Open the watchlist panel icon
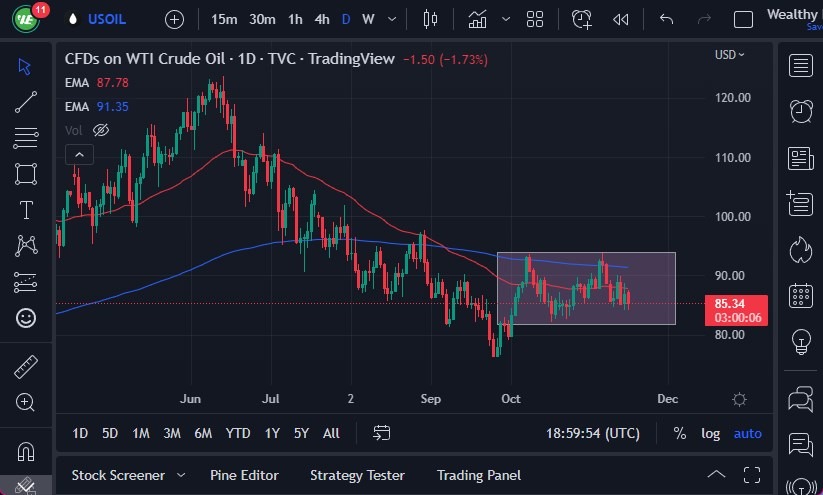This screenshot has width=823, height=495. coord(800,66)
